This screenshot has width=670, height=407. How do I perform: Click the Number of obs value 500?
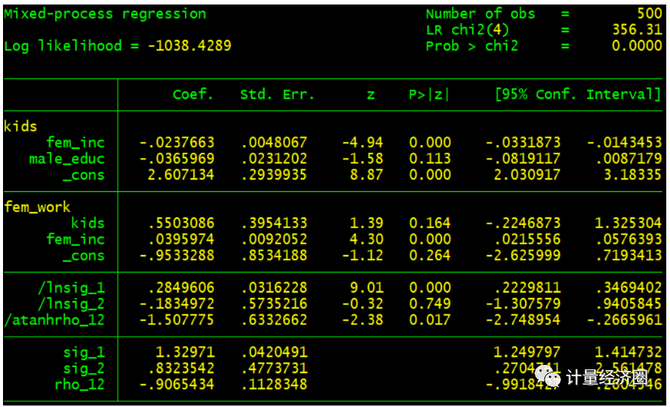tap(649, 14)
